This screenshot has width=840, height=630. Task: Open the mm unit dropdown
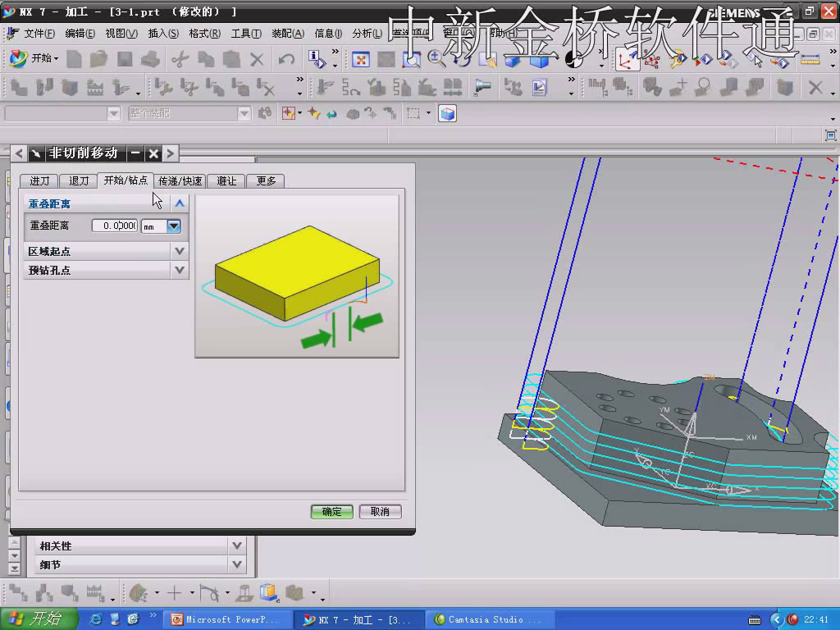[x=174, y=226]
